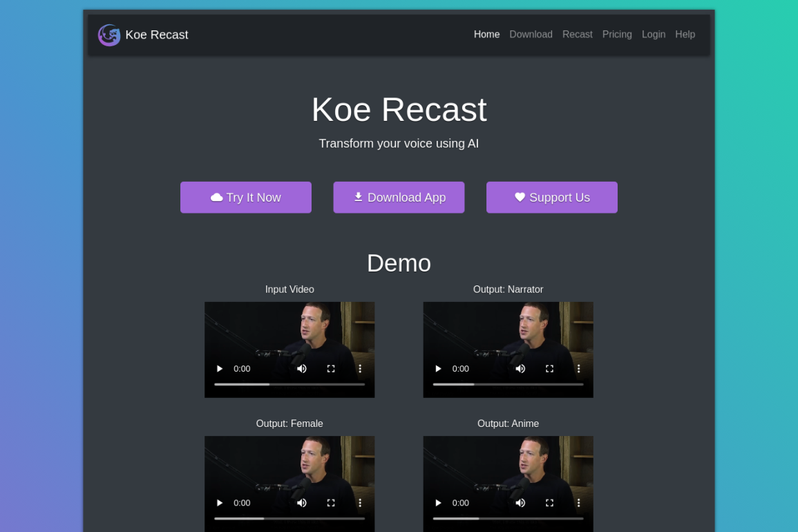Screen dimensions: 798x532
Task: Play the Output: Narrator video
Action: click(x=438, y=368)
